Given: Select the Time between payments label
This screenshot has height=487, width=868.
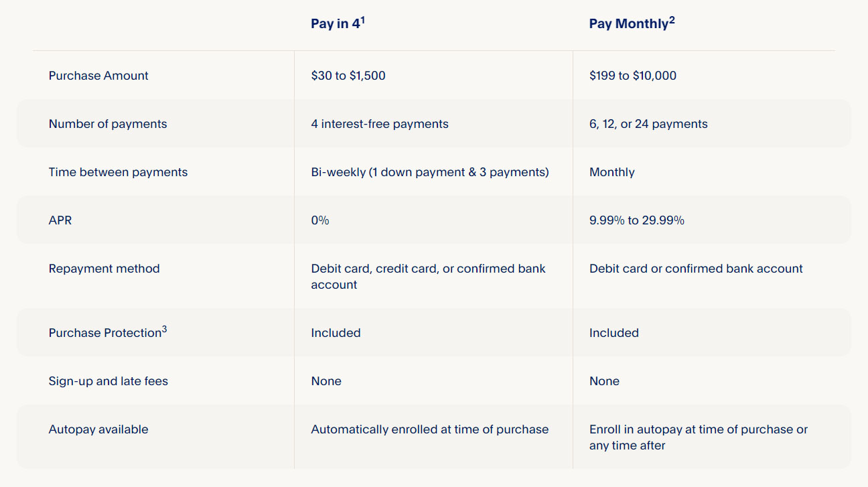Looking at the screenshot, I should 118,172.
